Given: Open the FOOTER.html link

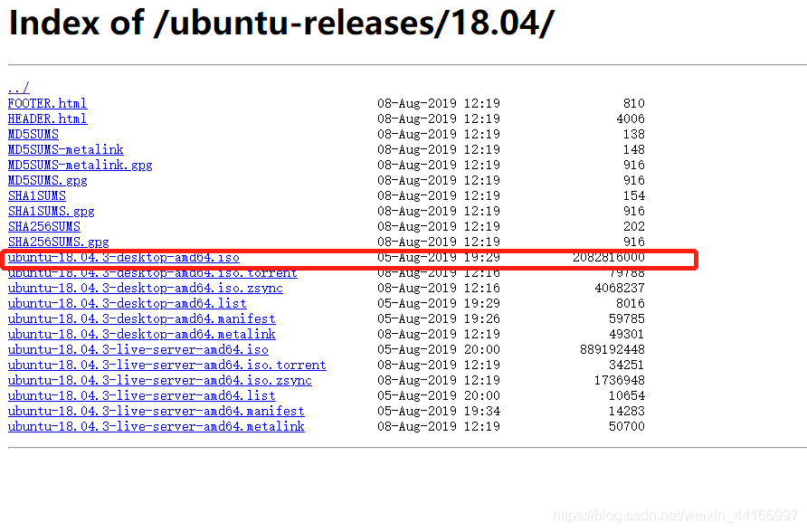Looking at the screenshot, I should [x=47, y=103].
